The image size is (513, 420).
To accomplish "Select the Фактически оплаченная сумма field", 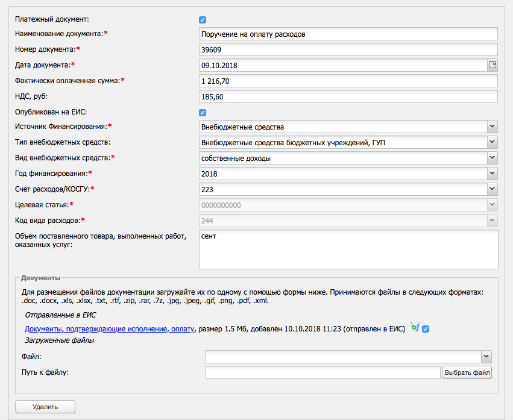I will point(348,81).
